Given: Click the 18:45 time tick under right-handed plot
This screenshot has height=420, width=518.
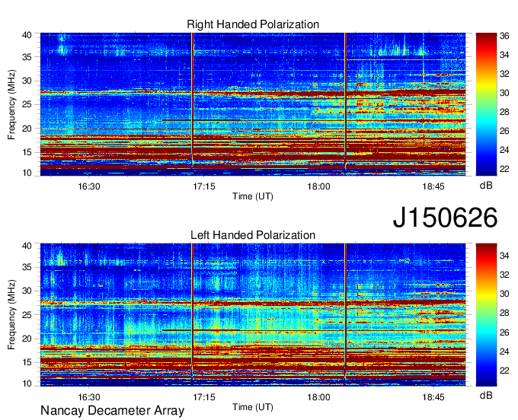Looking at the screenshot, I should (433, 186).
